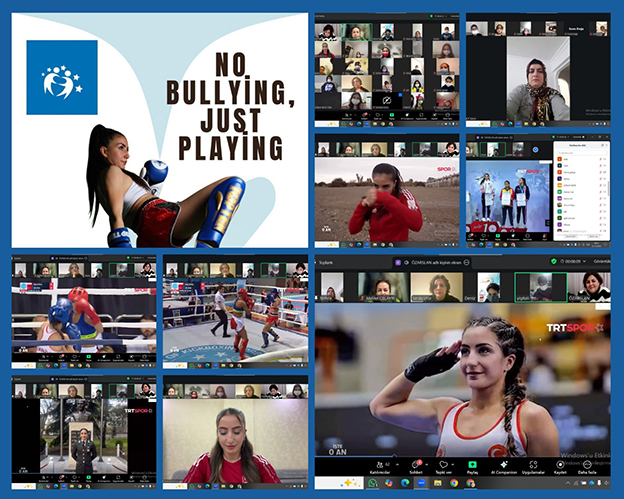This screenshot has height=499, width=624.
Task: Open Görünüm view menu in salute screenshot
Action: click(x=598, y=261)
